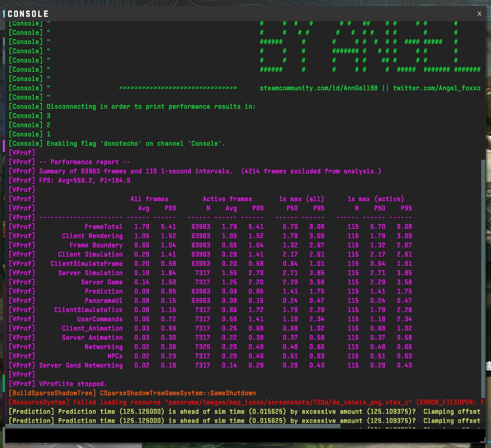Click the Networking row label

(103, 347)
